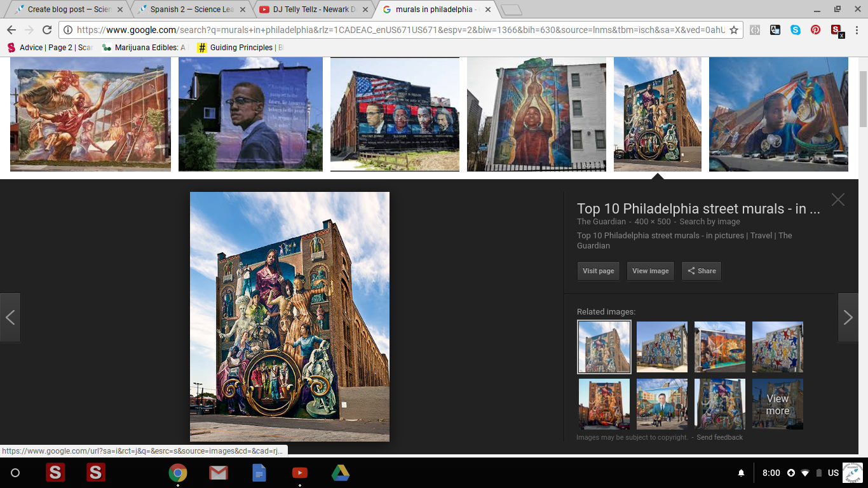Open Gmail from the shelf
Viewport: 868px width, 488px height.
coord(219,473)
